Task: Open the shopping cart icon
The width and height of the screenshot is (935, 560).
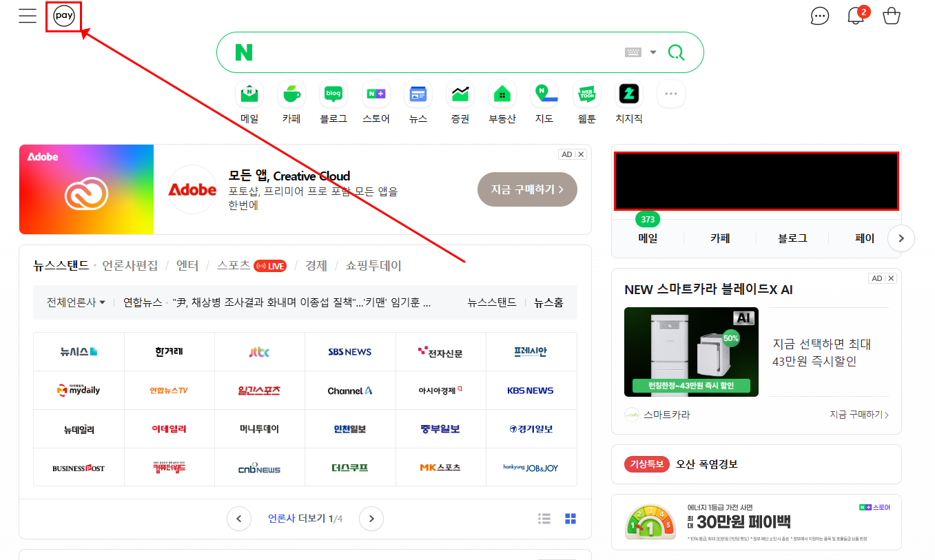Action: pos(892,16)
